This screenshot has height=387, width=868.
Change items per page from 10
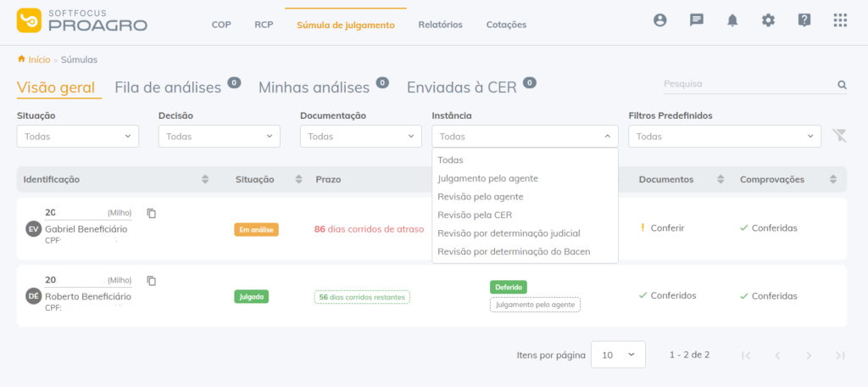tap(618, 355)
